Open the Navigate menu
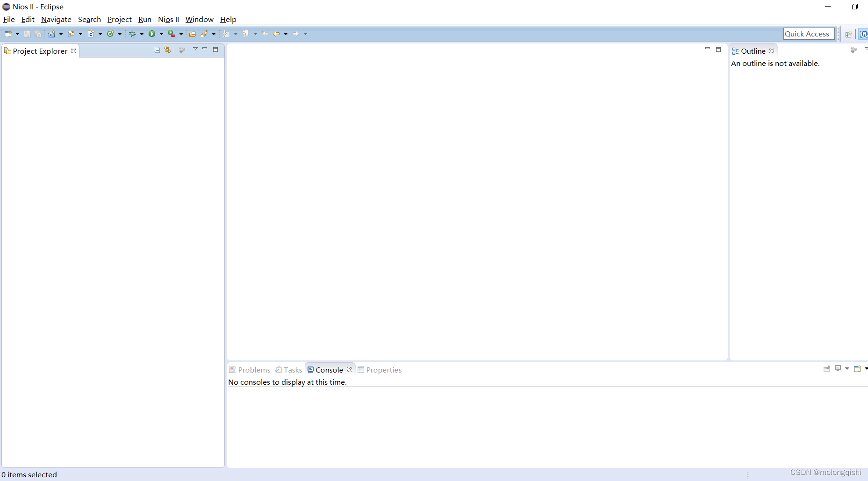 (x=56, y=19)
